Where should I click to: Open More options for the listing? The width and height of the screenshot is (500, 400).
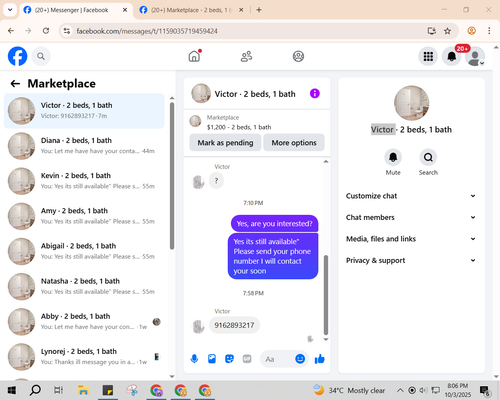coord(294,143)
